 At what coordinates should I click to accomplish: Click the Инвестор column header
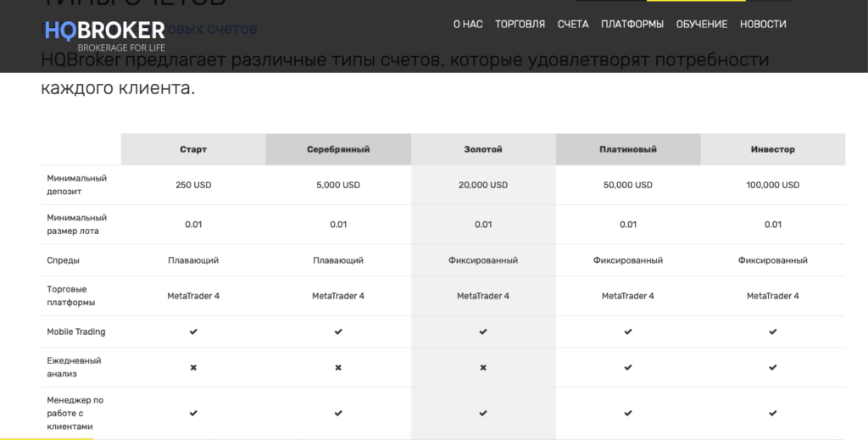[772, 149]
